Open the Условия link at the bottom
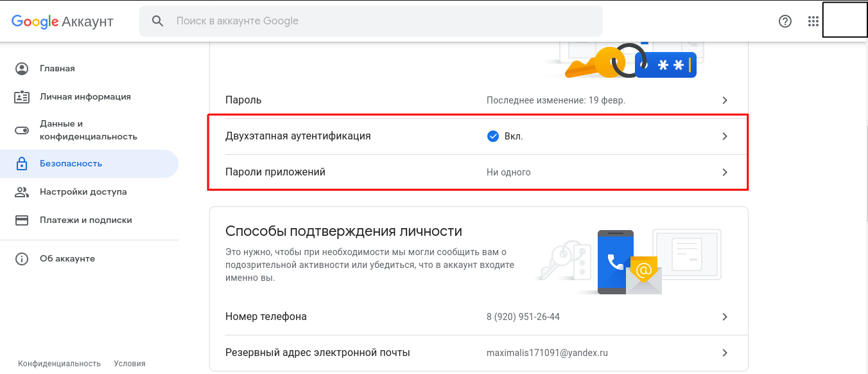The image size is (868, 374). [x=130, y=363]
